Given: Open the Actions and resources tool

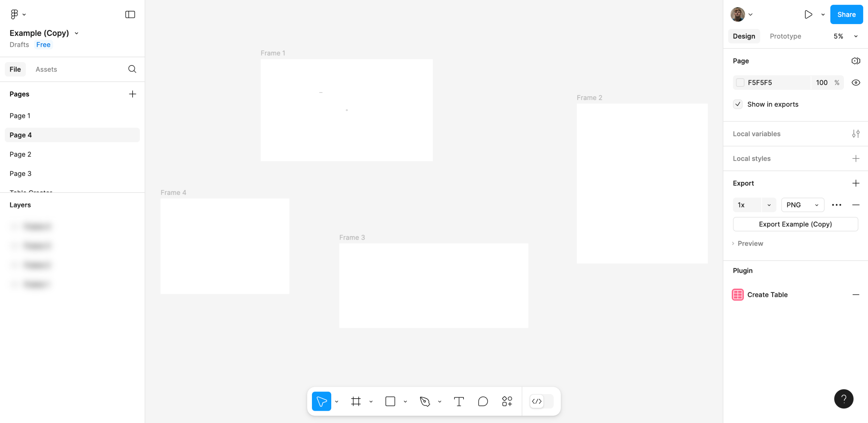Looking at the screenshot, I should [507, 401].
